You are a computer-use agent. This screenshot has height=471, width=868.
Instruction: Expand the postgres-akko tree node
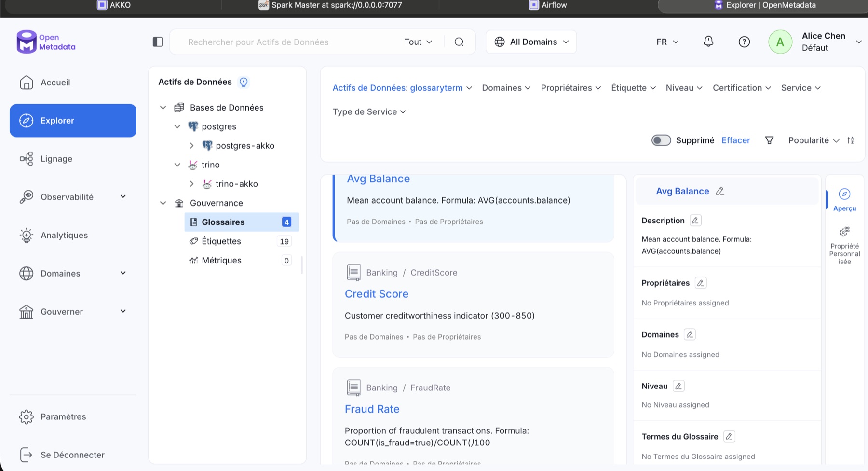click(191, 146)
